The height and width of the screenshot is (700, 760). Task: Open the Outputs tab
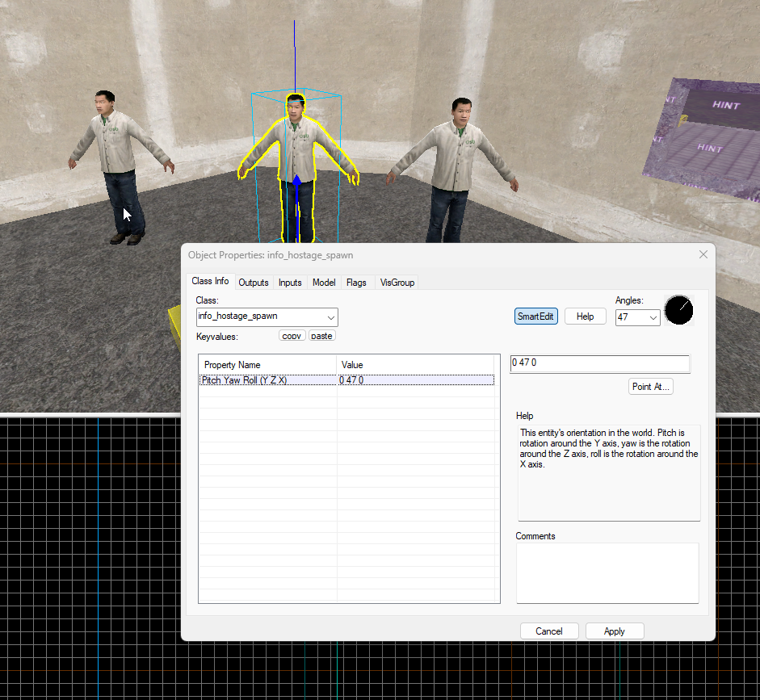[x=254, y=283]
